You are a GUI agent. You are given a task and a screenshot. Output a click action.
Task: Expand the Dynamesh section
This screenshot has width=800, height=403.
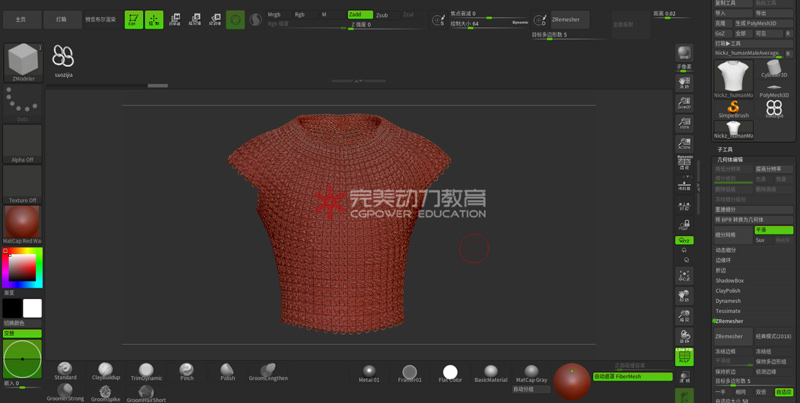[x=728, y=301]
